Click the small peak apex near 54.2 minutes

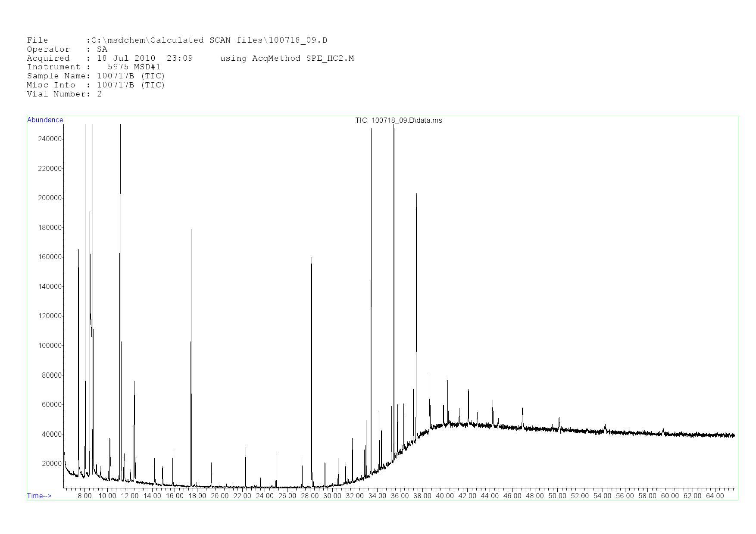click(605, 424)
